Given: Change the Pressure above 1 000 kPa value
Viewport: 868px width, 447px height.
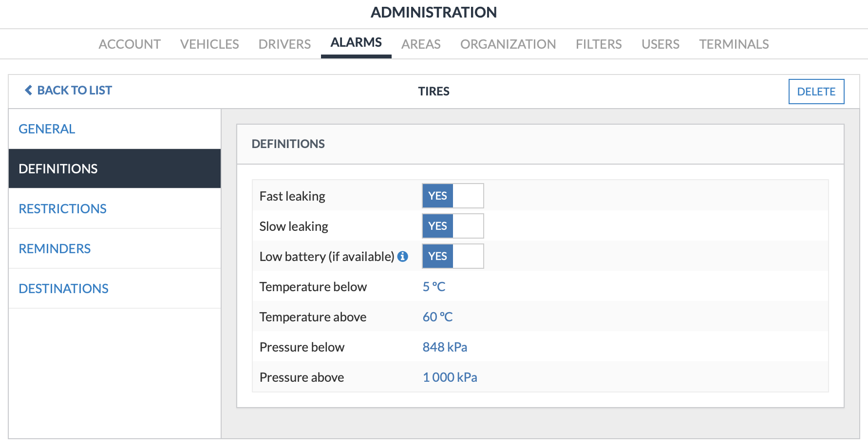Looking at the screenshot, I should 450,377.
